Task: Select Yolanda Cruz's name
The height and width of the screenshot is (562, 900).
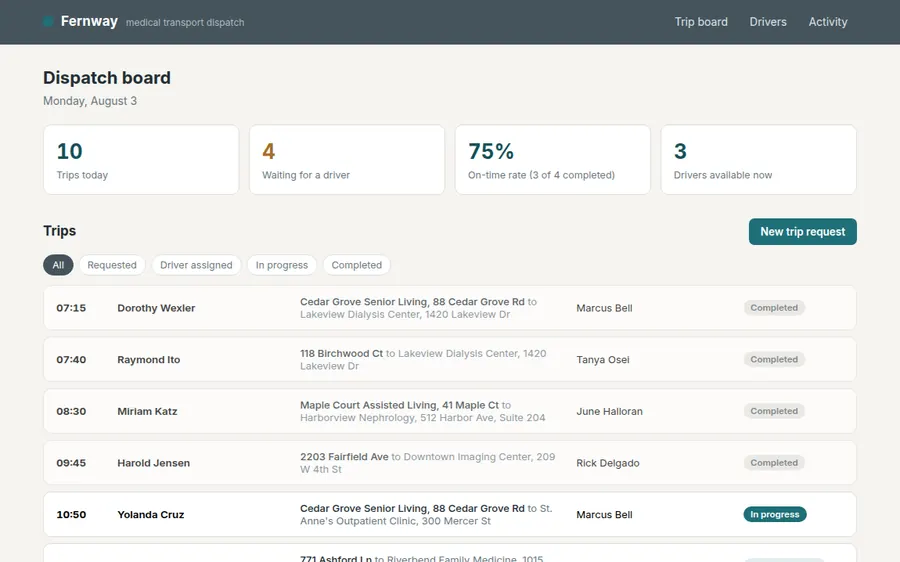Action: [x=150, y=514]
